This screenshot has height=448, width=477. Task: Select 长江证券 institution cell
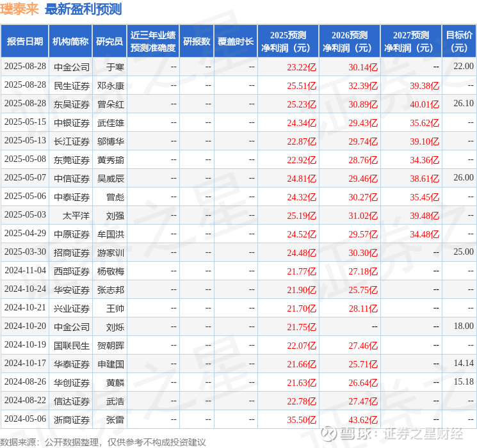[72, 141]
